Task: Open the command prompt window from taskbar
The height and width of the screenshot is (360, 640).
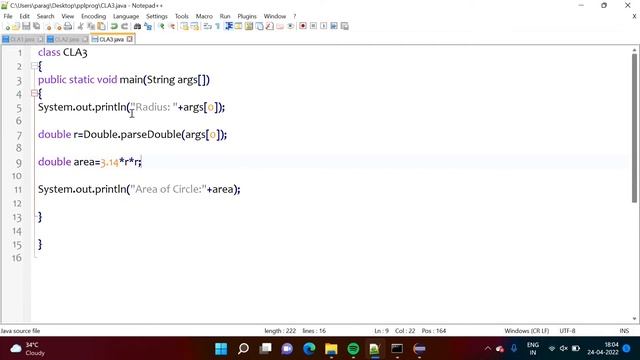Action: click(x=397, y=349)
